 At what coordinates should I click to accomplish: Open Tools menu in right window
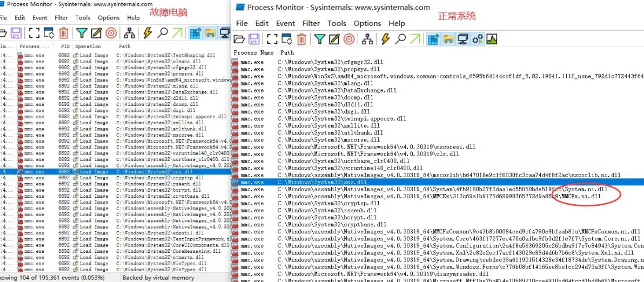tap(337, 23)
